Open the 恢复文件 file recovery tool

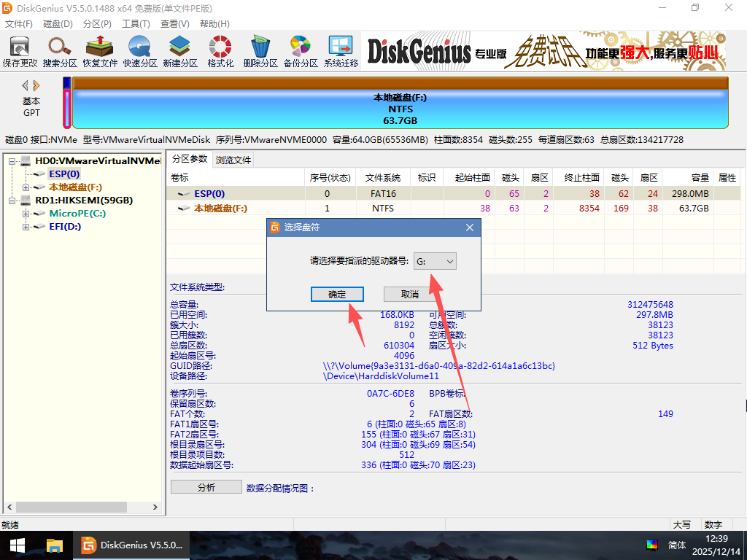(100, 51)
